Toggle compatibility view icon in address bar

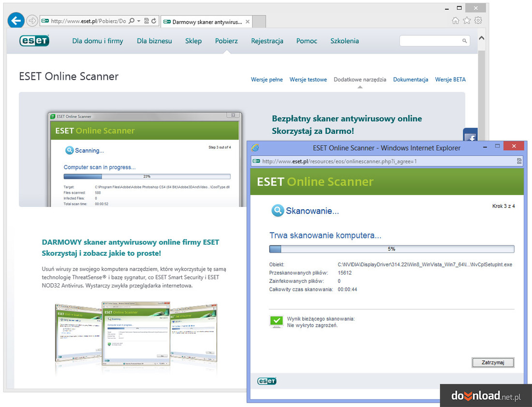click(x=147, y=21)
